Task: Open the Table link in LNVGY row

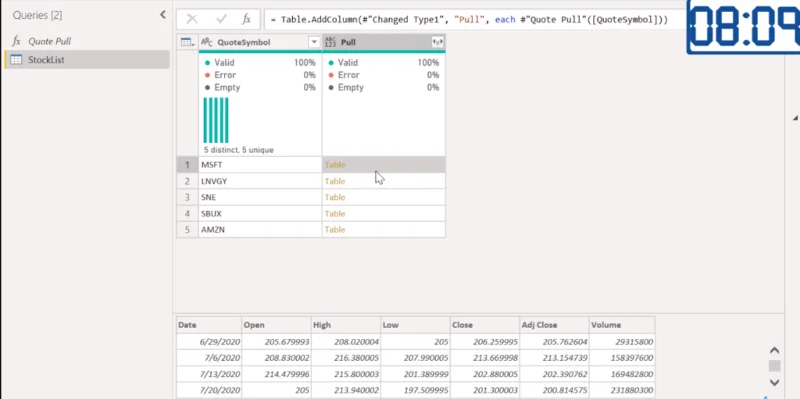Action: point(335,181)
